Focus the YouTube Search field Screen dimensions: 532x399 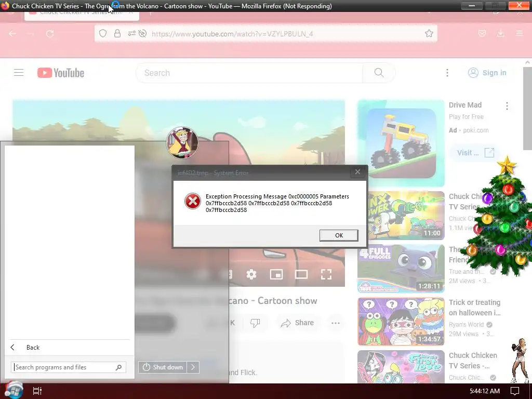pyautogui.click(x=249, y=73)
